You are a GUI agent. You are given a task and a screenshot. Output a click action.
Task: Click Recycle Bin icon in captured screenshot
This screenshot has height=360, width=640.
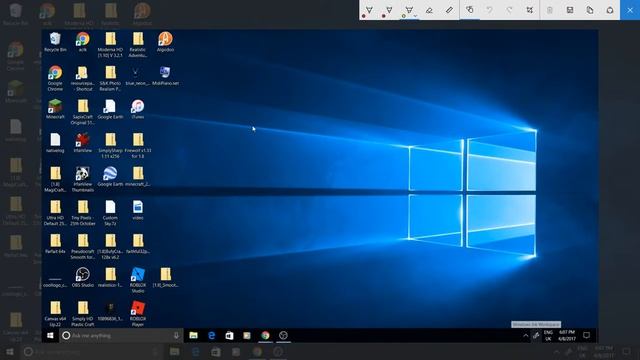tap(55, 42)
